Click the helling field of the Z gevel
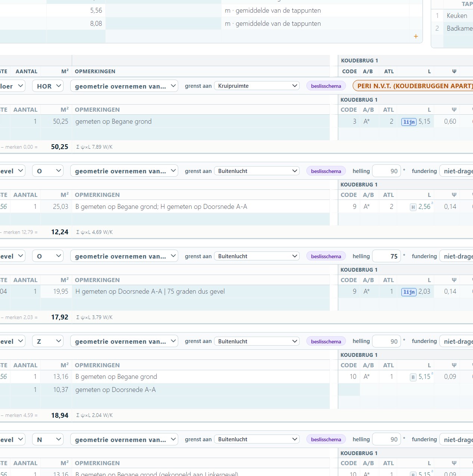Image resolution: width=473 pixels, height=476 pixels. [387, 341]
